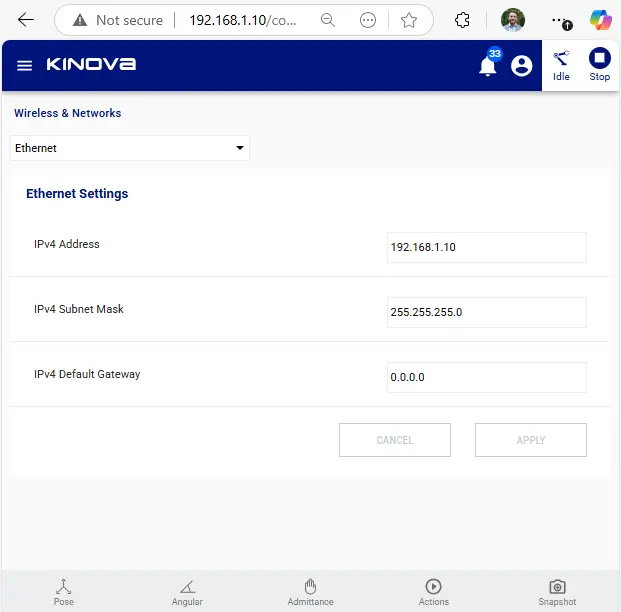Click the IPv4 Address label
The image size is (621, 612).
click(67, 244)
